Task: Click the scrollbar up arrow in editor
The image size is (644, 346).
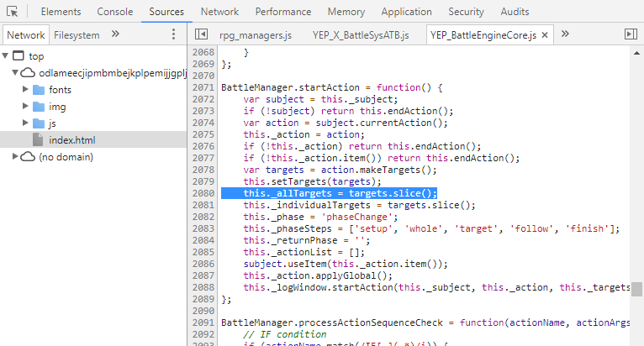Action: 636,53
